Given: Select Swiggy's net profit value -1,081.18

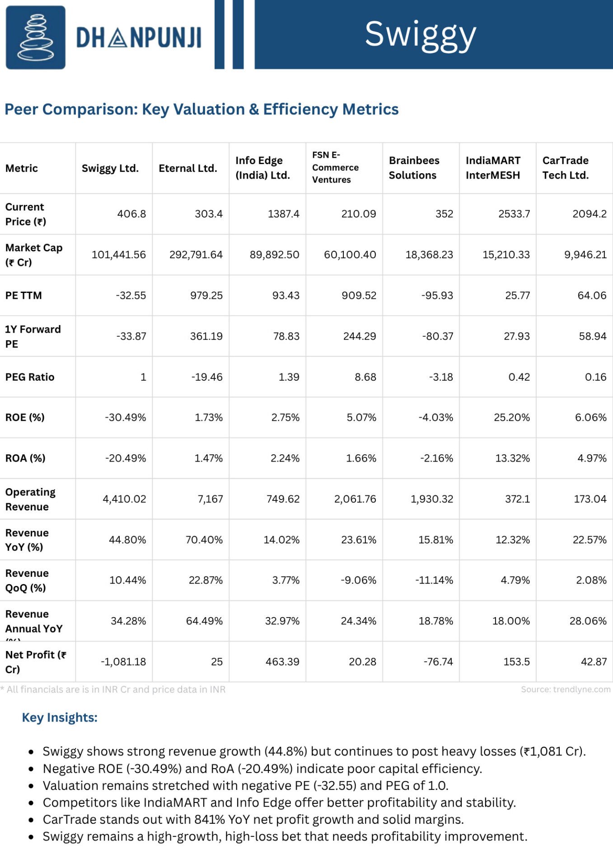Looking at the screenshot, I should (x=123, y=662).
